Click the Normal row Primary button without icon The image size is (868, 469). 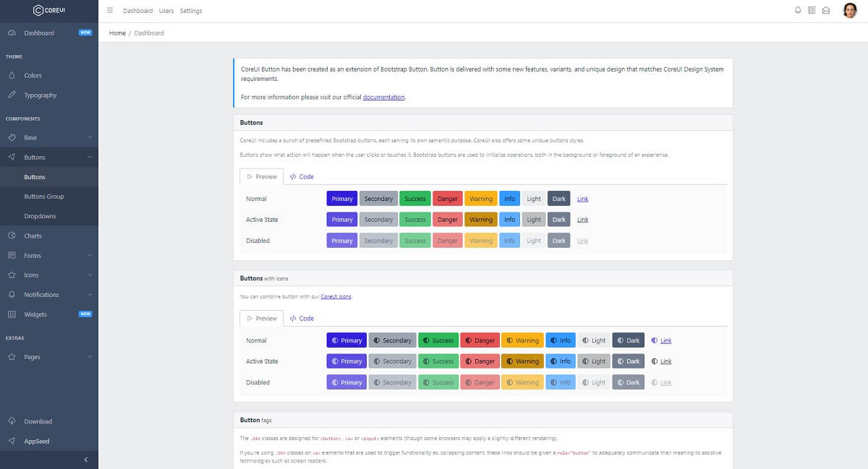point(342,199)
